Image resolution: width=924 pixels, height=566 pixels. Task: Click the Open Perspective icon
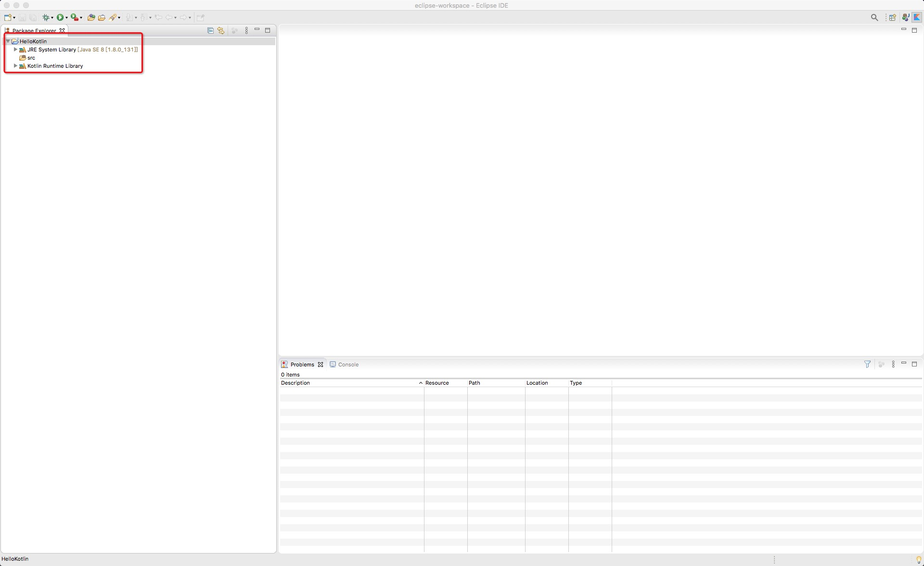(x=893, y=17)
